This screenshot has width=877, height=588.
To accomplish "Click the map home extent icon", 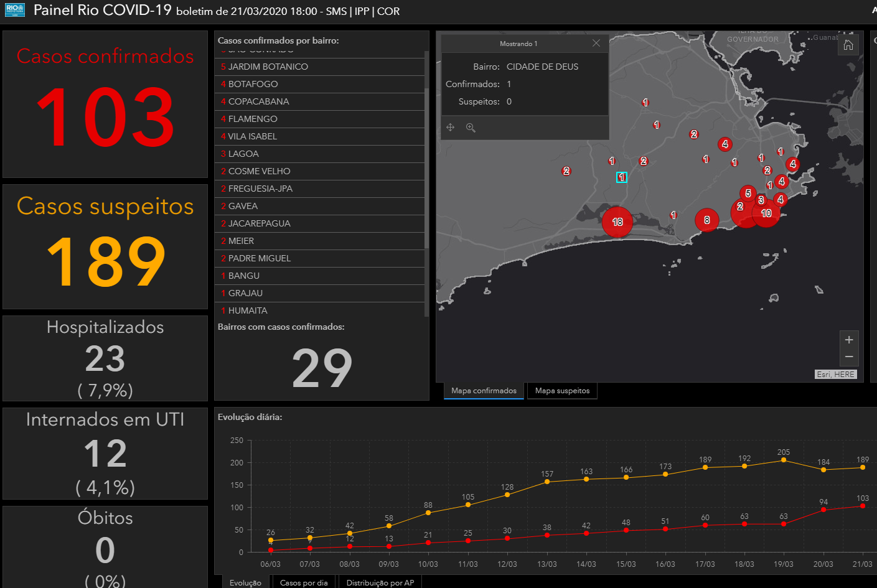I will (x=848, y=45).
